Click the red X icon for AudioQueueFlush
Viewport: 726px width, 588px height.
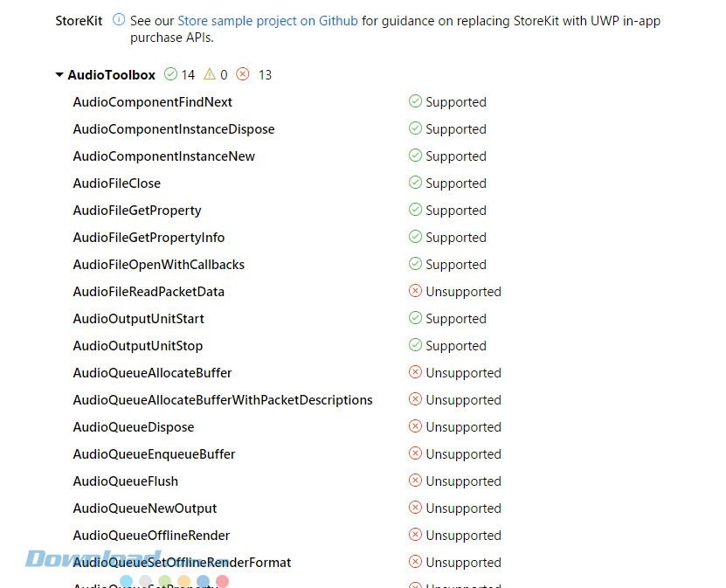(415, 481)
